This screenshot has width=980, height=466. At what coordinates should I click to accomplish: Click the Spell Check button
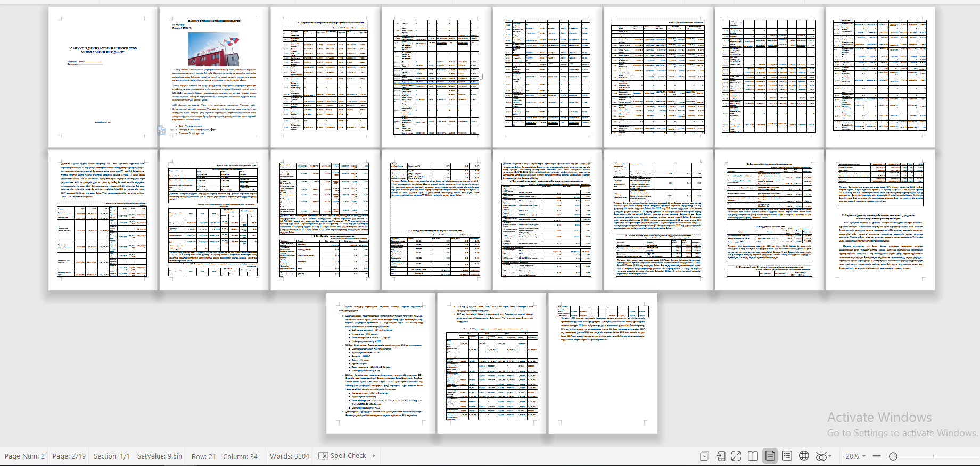tap(343, 456)
